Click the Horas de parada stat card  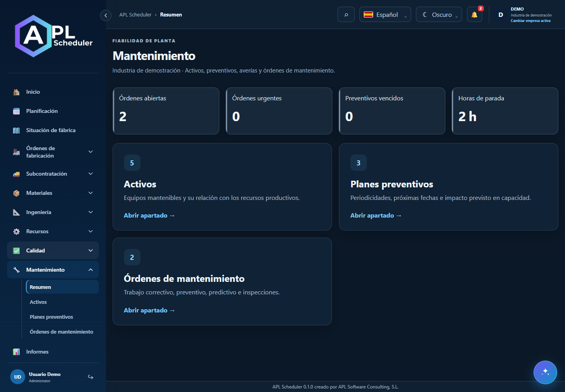click(x=505, y=111)
